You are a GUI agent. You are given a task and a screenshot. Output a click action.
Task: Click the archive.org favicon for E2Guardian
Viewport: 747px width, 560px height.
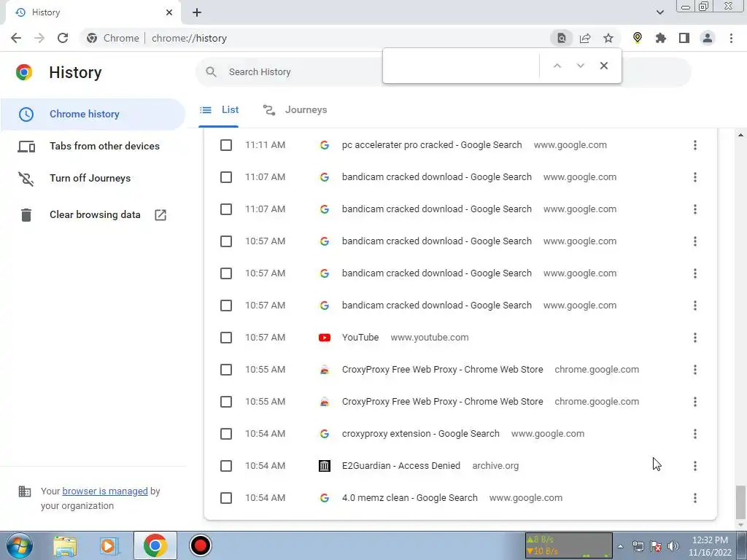coord(325,466)
